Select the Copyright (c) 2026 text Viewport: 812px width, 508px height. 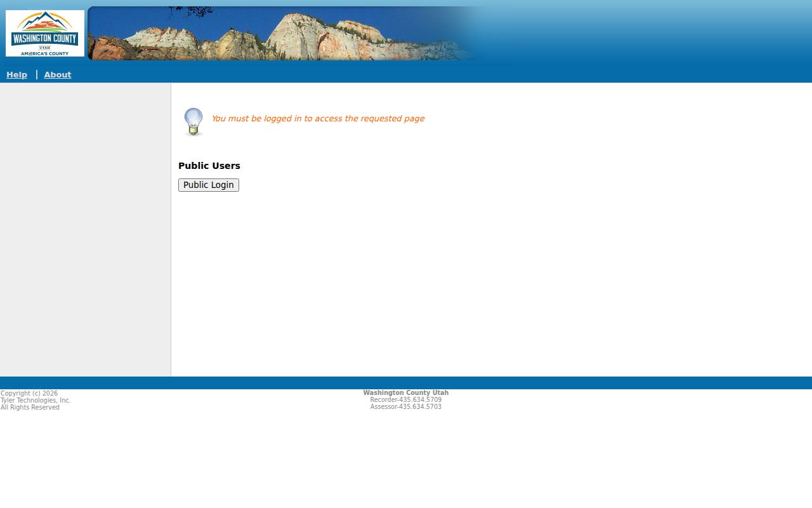pos(29,394)
